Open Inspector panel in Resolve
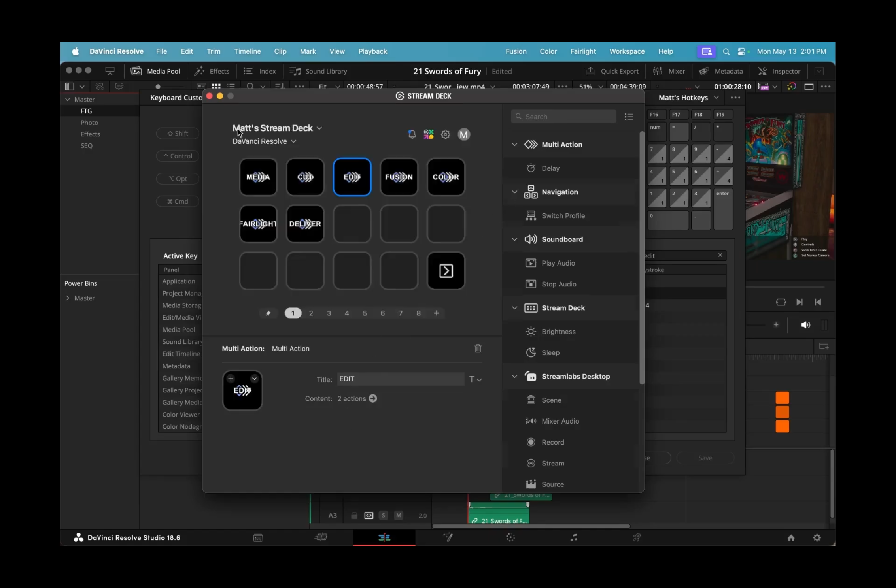Screen dimensions: 896x588 coord(779,71)
